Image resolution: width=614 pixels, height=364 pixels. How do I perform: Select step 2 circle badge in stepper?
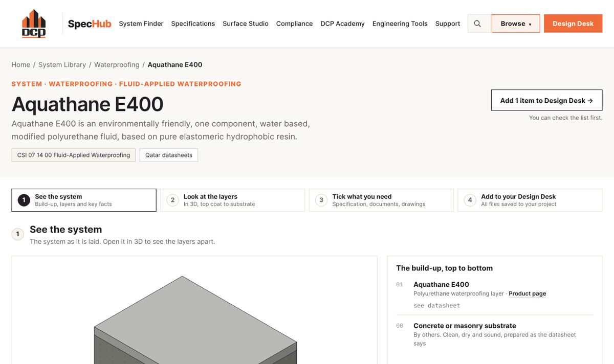point(173,200)
